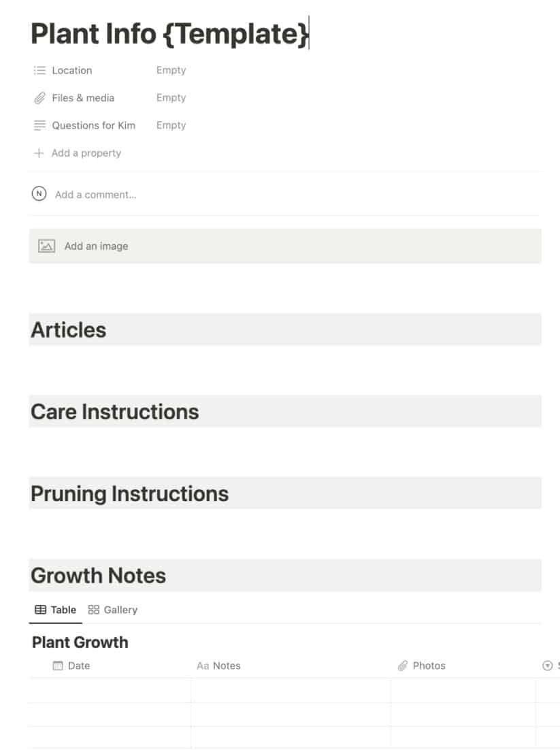This screenshot has width=560, height=750.
Task: Click the Care Instructions heading
Action: (115, 412)
